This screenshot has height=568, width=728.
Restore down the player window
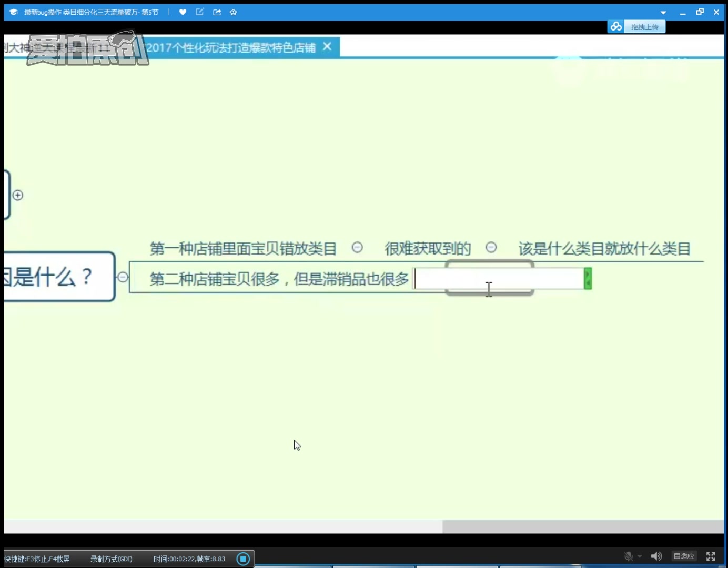(x=700, y=12)
